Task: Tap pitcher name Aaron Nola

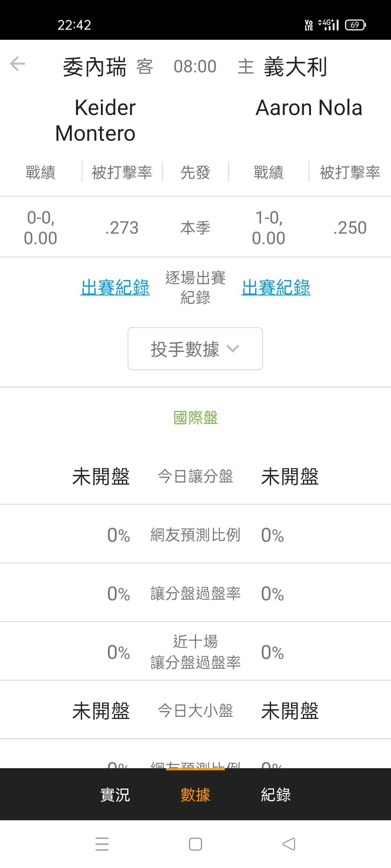Action: 309,108
